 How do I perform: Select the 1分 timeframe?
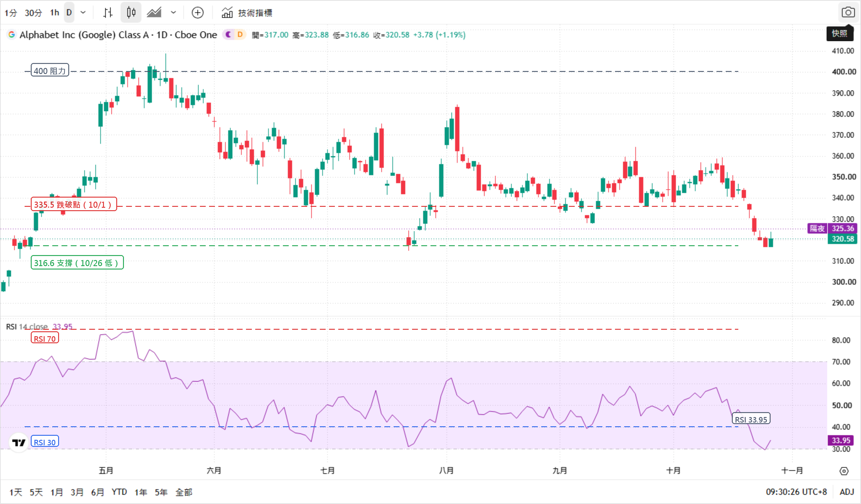[x=10, y=13]
